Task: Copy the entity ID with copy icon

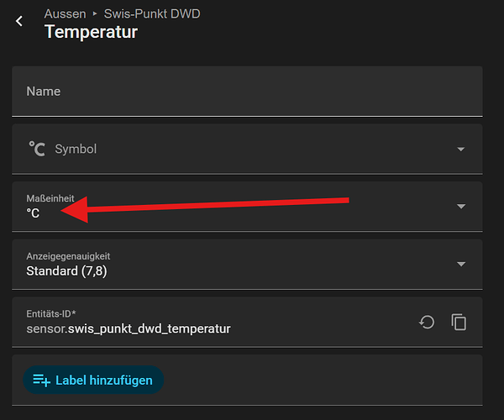Action: (x=459, y=322)
